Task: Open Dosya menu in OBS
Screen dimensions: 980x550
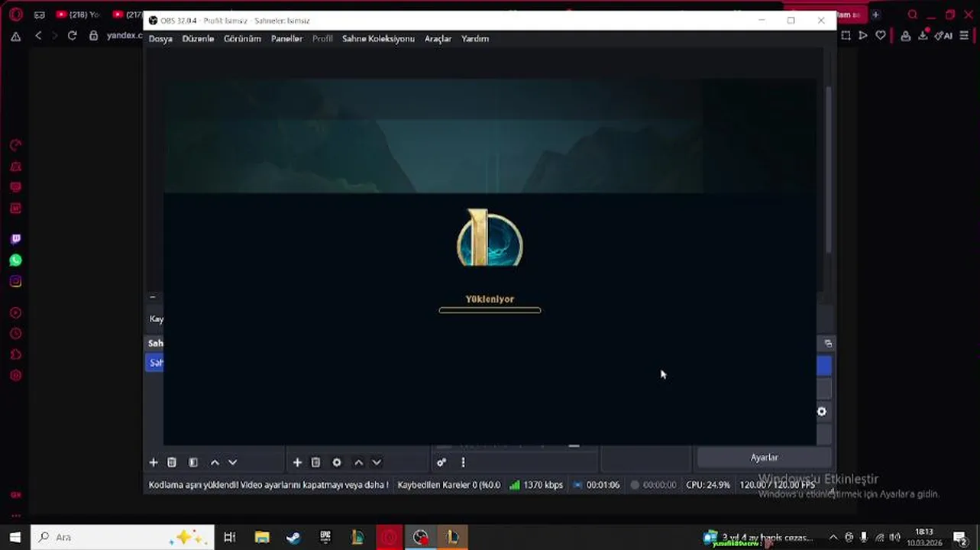Action: coord(160,39)
